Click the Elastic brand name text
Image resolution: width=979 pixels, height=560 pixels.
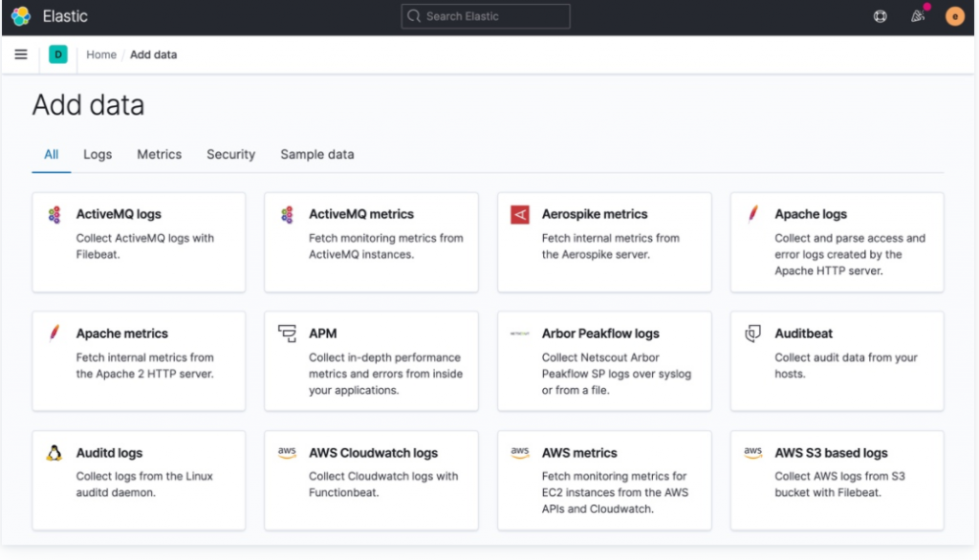click(65, 16)
